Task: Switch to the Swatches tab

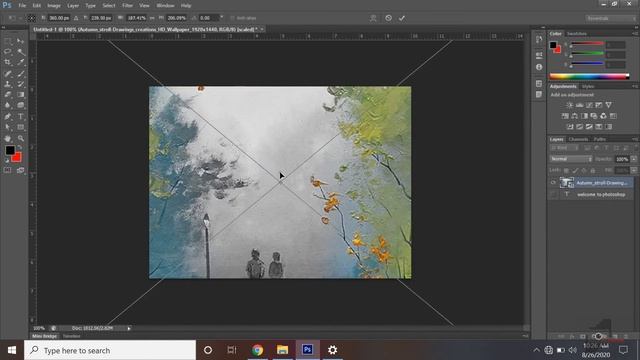Action: [577, 33]
